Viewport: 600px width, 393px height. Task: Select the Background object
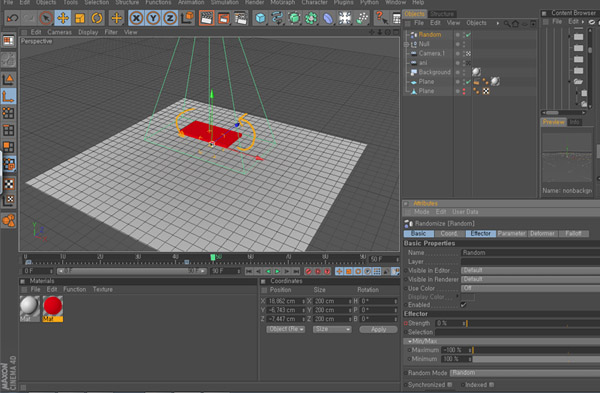pos(434,72)
